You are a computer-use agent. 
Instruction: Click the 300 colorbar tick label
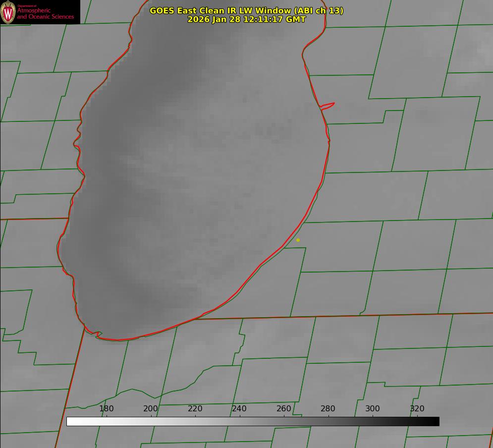pos(373,409)
